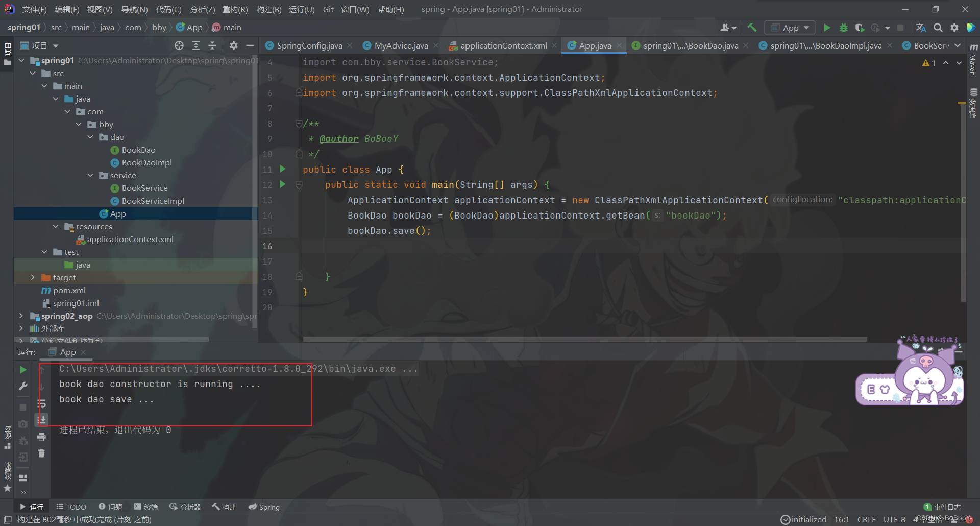Open Search Everywhere magnifier icon
This screenshot has width=980, height=526.
pyautogui.click(x=938, y=28)
